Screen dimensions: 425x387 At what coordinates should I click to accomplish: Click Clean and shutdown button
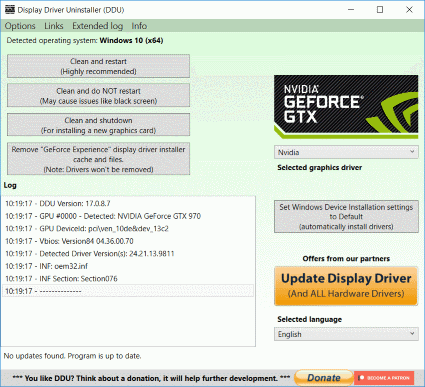click(x=98, y=125)
